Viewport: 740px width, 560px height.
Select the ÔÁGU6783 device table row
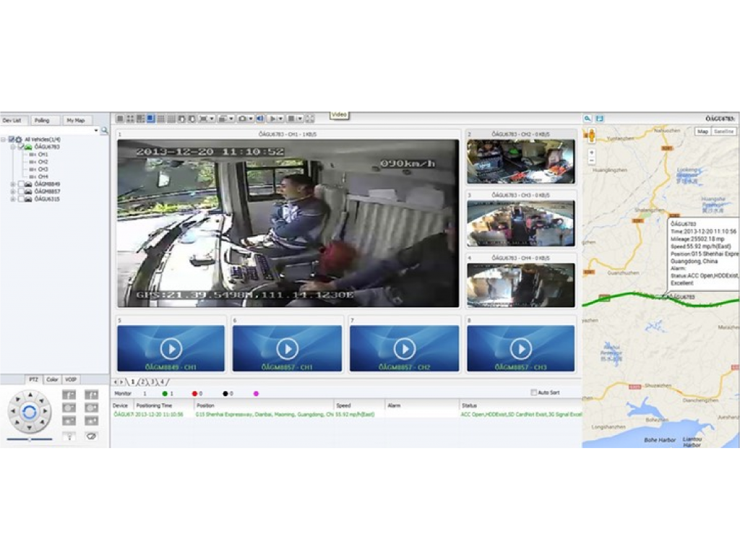coord(347,414)
